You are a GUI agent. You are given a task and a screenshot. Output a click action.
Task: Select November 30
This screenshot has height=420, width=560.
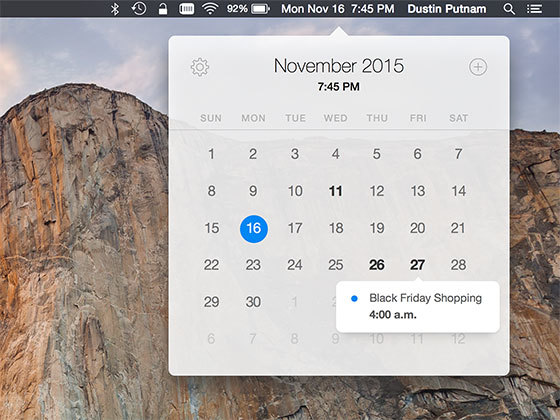click(x=253, y=302)
